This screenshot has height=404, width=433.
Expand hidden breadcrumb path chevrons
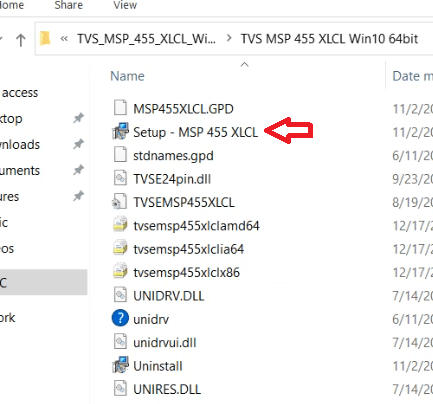pyautogui.click(x=64, y=39)
